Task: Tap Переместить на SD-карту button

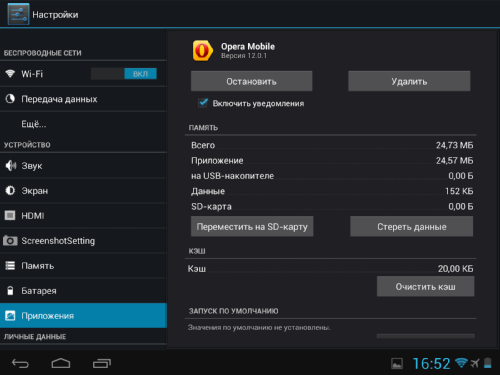Action: [252, 226]
